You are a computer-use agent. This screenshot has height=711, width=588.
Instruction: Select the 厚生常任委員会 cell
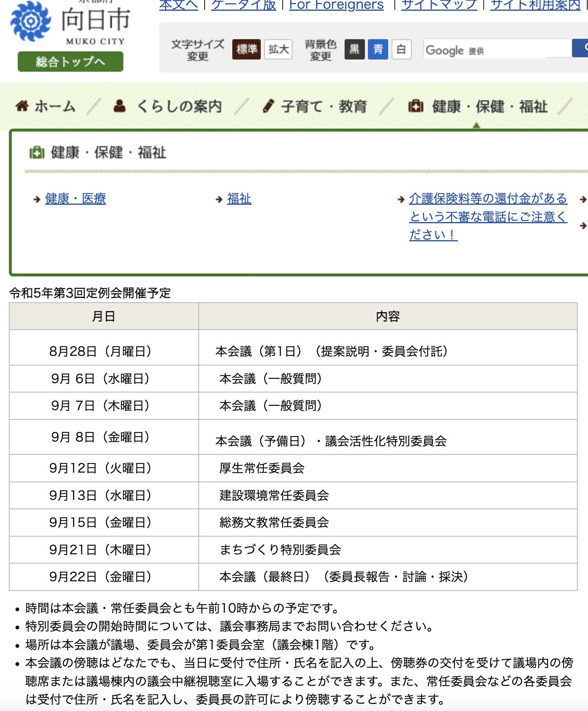[388, 468]
